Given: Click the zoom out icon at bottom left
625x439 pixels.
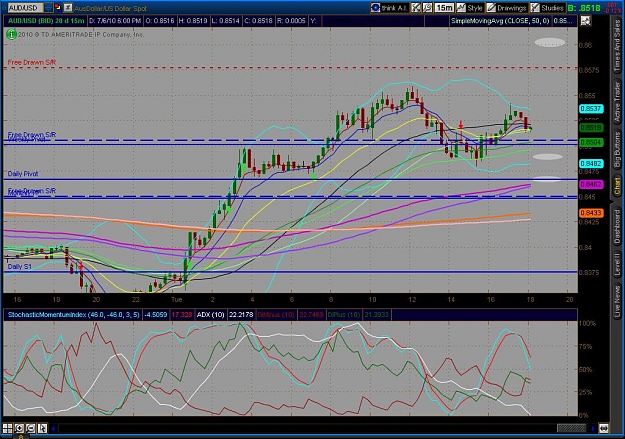Looking at the screenshot, I should tap(31, 429).
